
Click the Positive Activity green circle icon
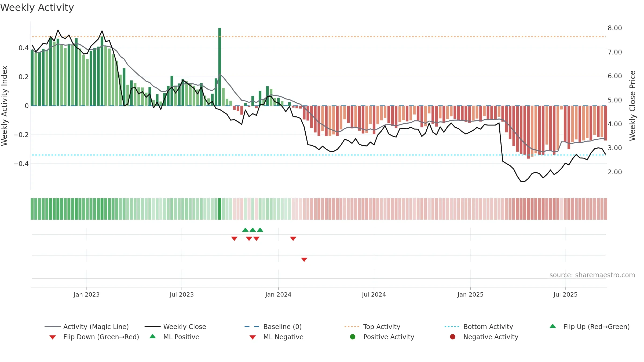(353, 337)
